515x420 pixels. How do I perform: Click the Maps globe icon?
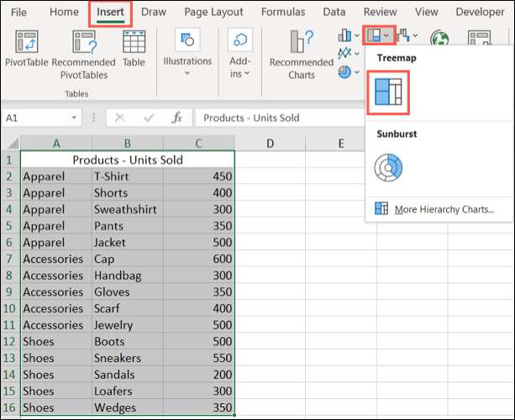tap(439, 39)
